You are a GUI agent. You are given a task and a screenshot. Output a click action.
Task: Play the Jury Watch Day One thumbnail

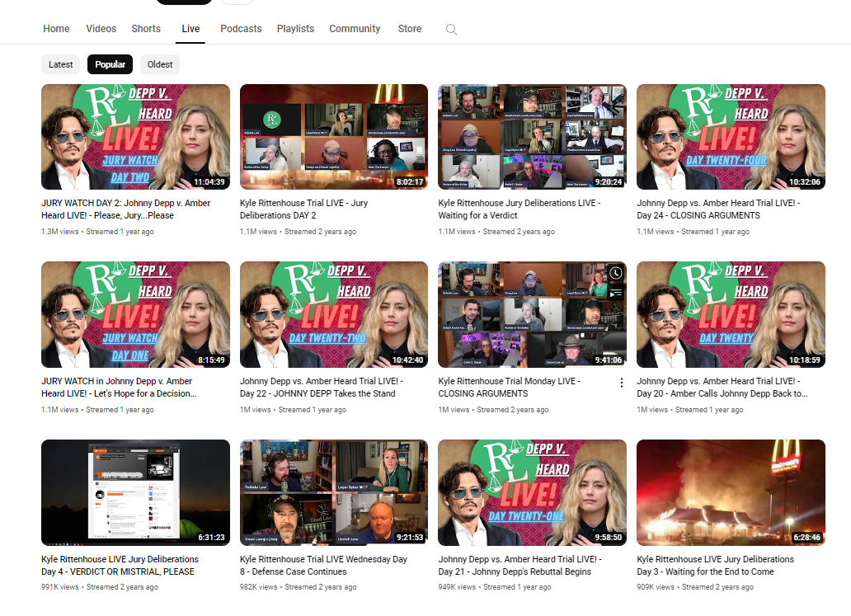(x=136, y=315)
